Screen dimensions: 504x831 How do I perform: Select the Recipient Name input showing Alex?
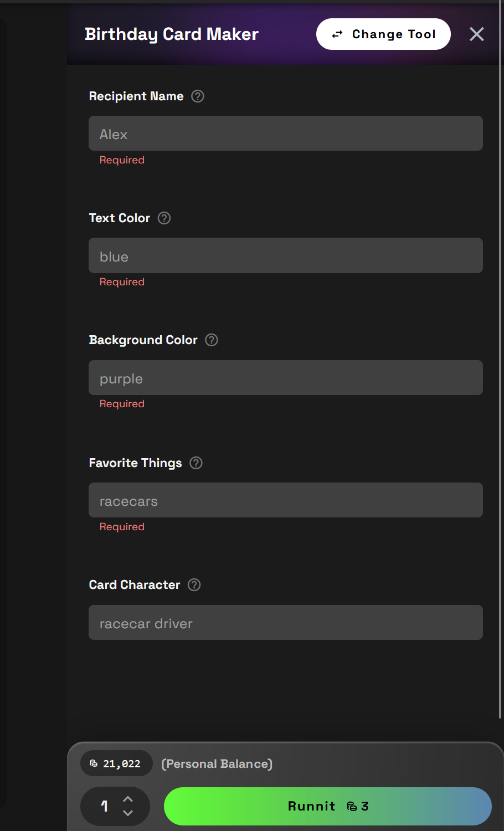285,133
